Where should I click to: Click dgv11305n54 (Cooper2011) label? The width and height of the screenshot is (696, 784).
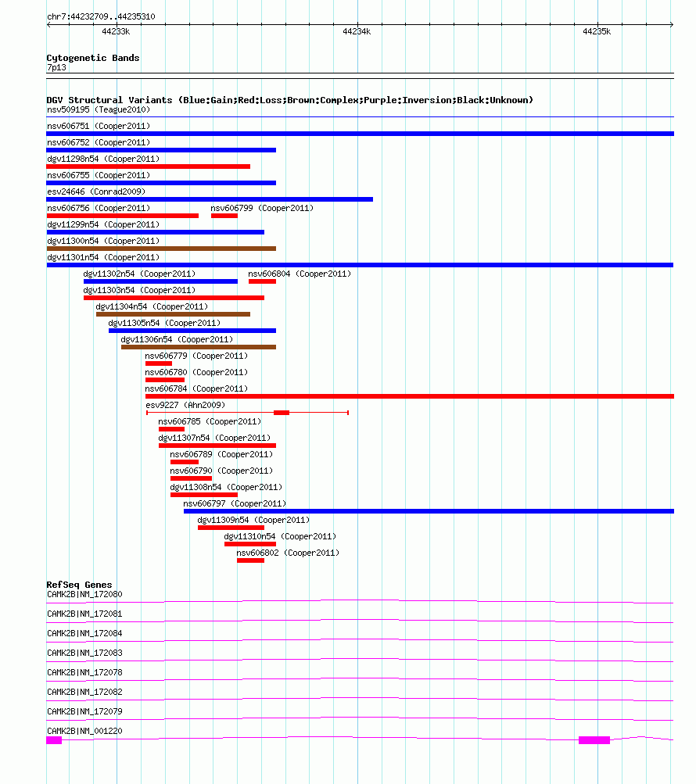(x=164, y=323)
